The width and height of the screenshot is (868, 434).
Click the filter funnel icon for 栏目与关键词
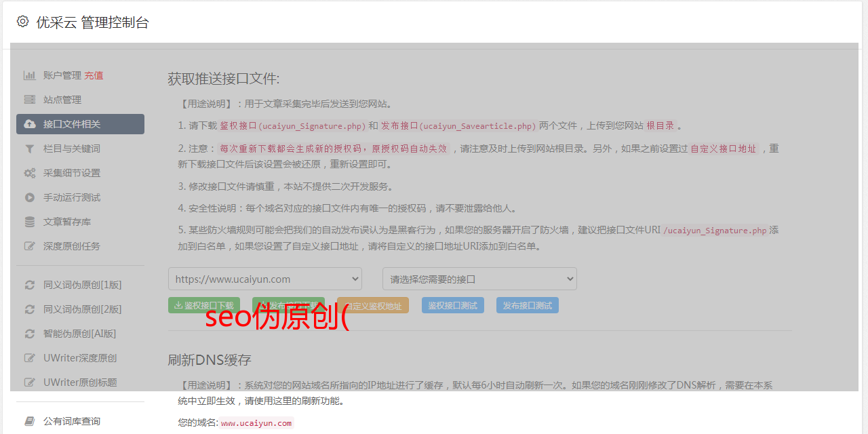(30, 149)
